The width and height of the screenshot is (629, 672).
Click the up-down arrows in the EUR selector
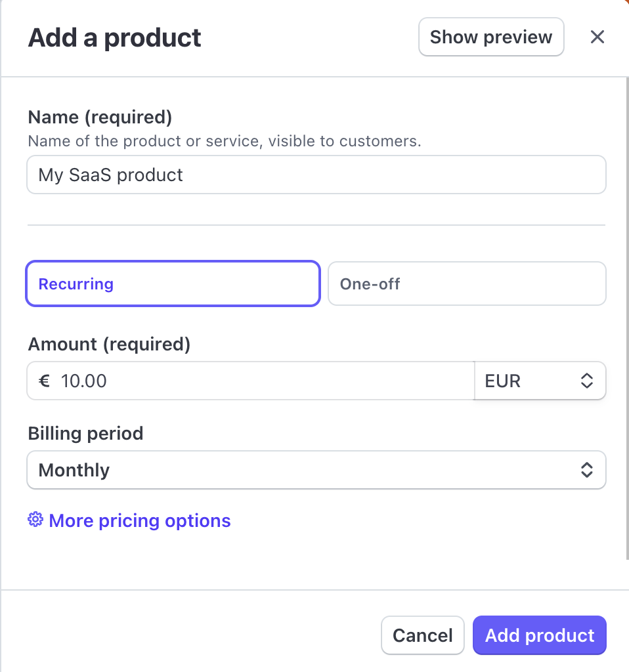point(587,381)
